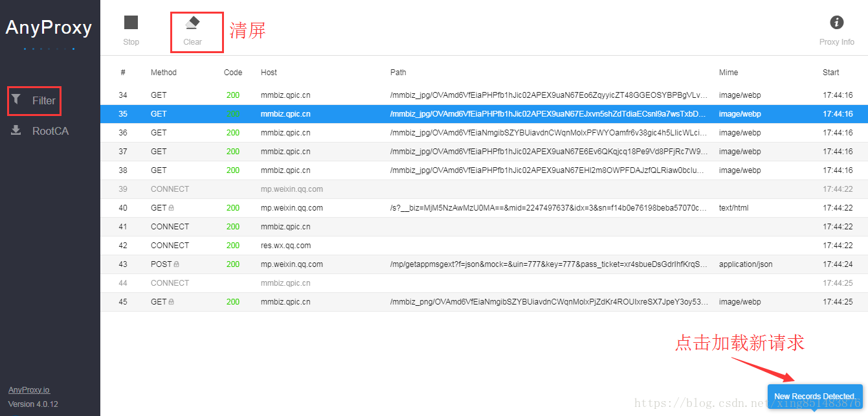Click the RootCA download icon
This screenshot has width=868, height=416.
pyautogui.click(x=16, y=130)
